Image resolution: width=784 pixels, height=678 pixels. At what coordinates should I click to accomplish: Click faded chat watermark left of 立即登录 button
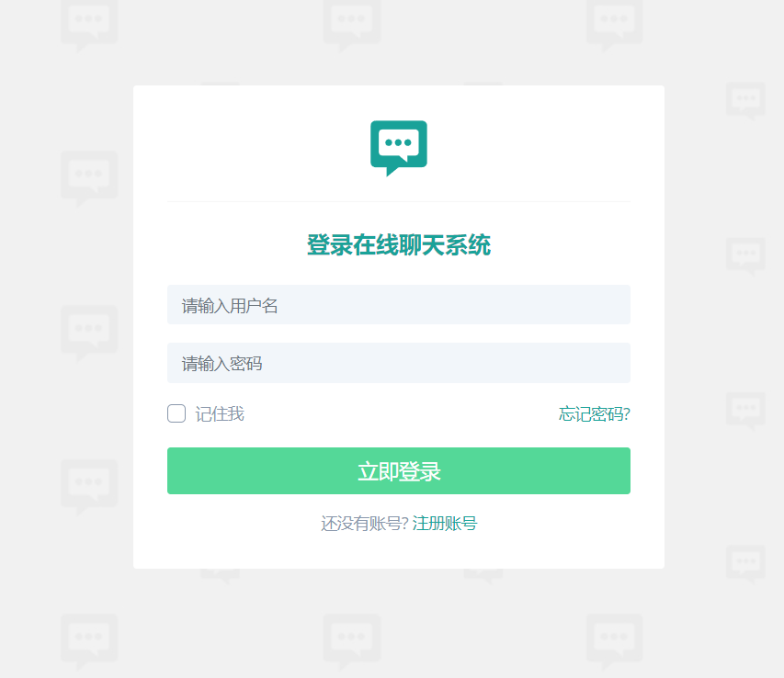pos(89,488)
